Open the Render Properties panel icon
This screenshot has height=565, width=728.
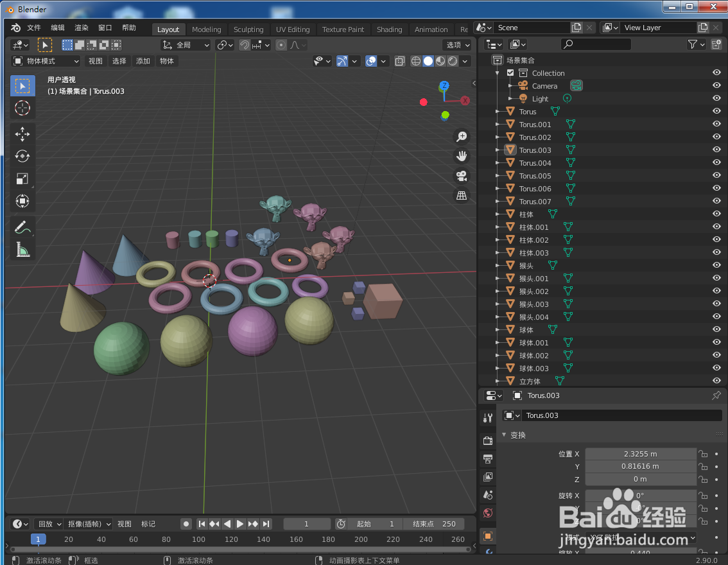(x=487, y=440)
